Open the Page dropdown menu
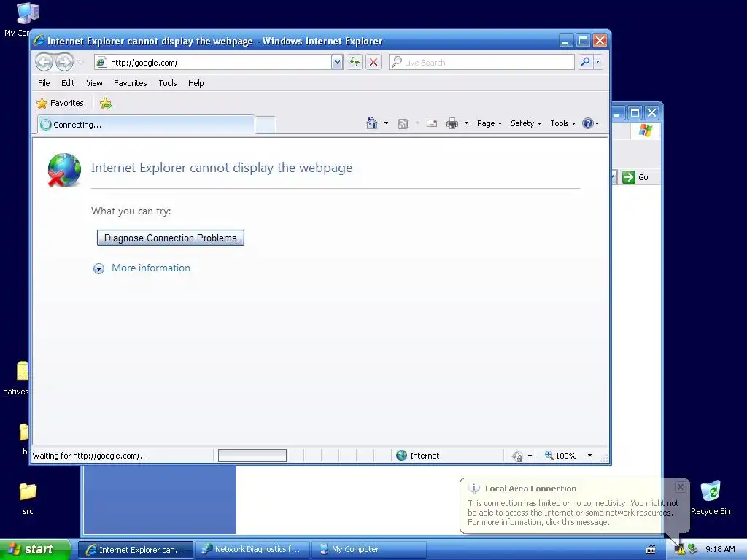 [x=489, y=123]
